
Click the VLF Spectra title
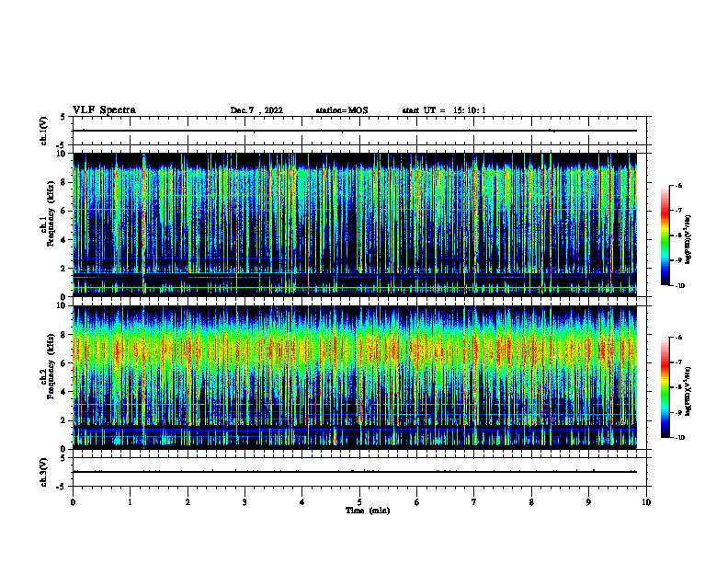tap(104, 110)
